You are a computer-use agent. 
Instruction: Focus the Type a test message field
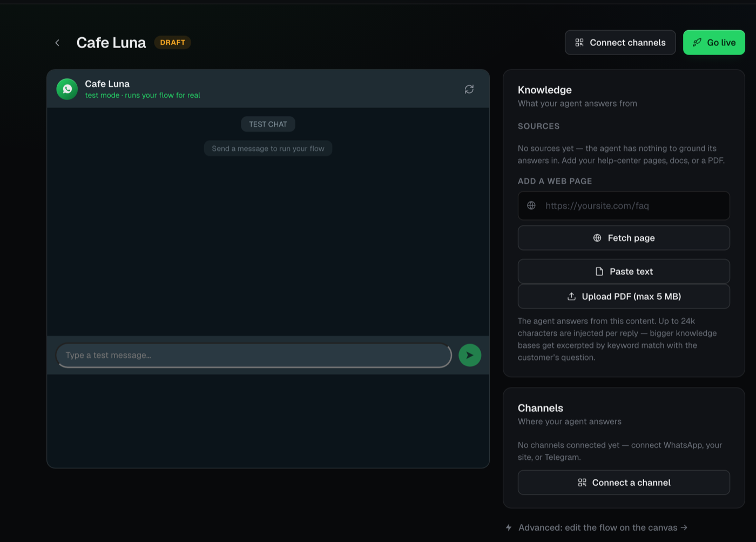(254, 355)
